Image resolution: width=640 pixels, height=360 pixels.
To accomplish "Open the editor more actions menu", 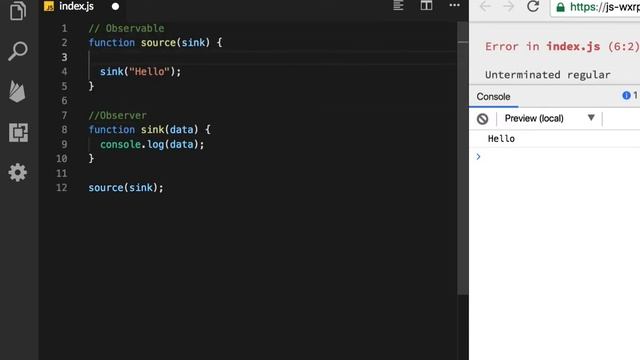I will (x=455, y=5).
